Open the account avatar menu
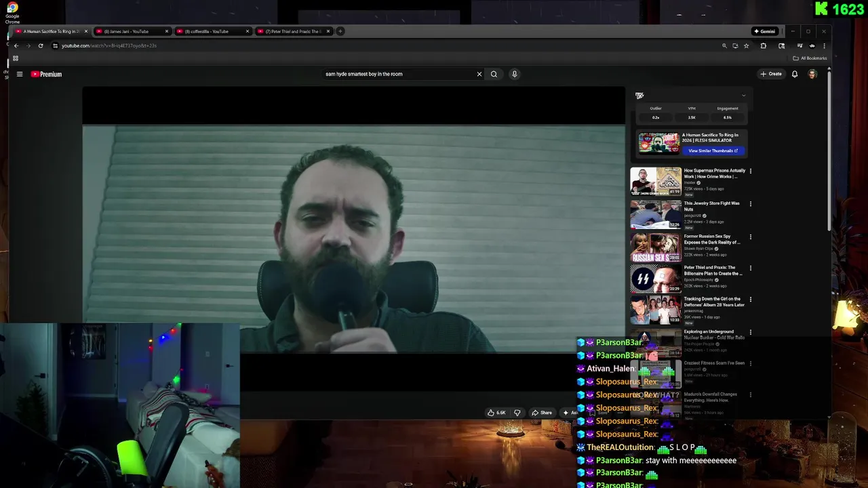 [x=812, y=74]
